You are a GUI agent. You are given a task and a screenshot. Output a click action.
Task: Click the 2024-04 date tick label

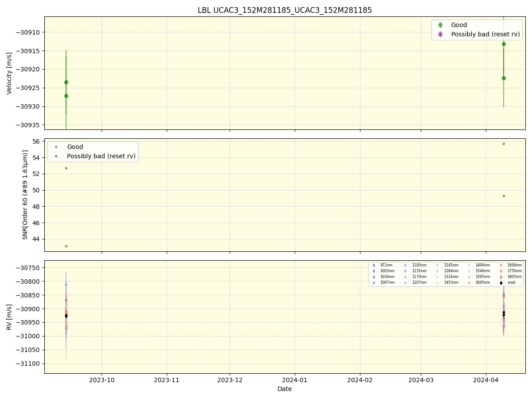486,380
